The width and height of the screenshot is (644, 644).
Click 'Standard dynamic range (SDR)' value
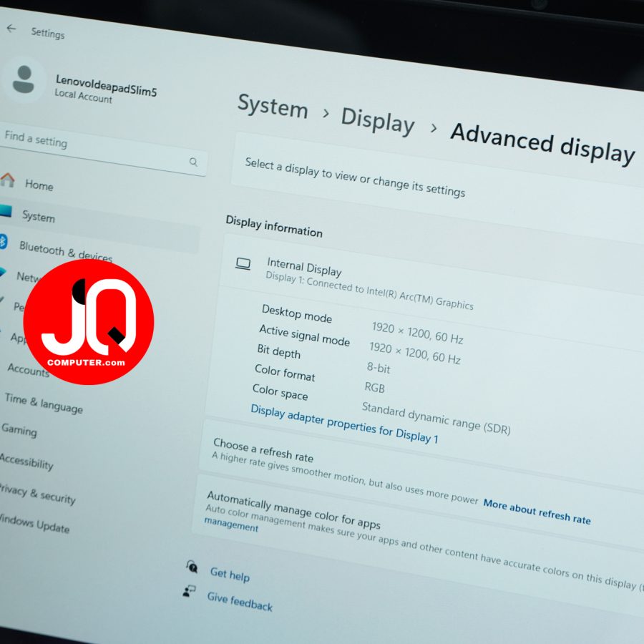point(436,418)
